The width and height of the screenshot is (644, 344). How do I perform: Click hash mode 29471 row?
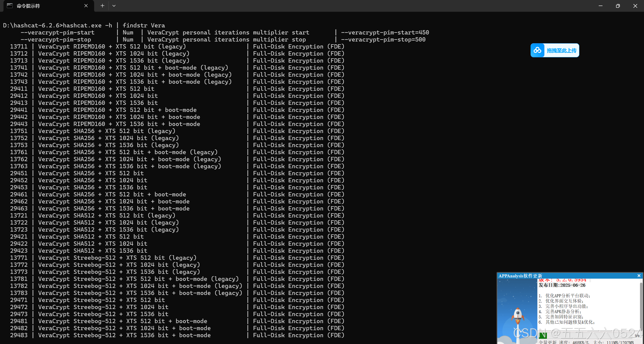pos(177,300)
